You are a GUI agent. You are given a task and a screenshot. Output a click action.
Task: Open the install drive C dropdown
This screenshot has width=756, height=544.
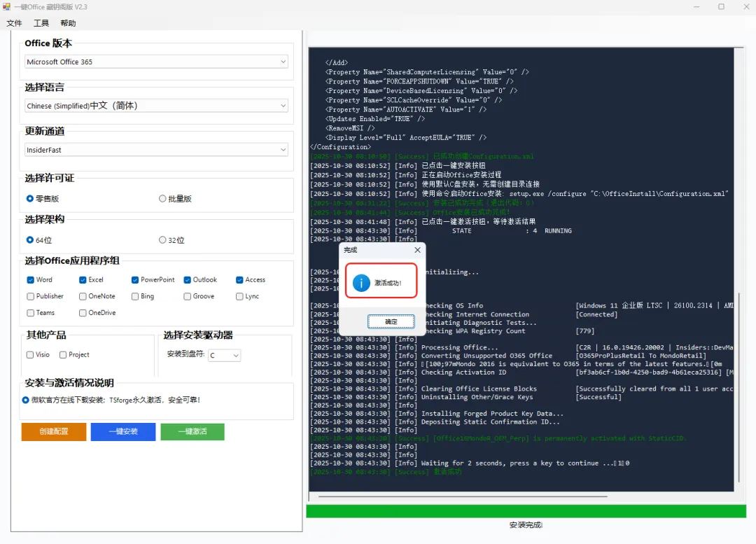tap(224, 356)
